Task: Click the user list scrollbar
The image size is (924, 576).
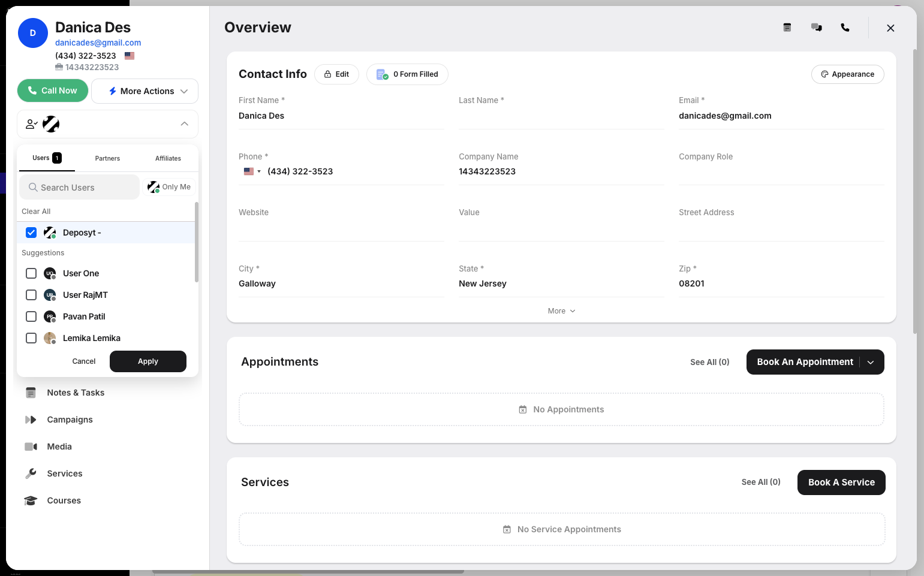Action: pos(197,242)
